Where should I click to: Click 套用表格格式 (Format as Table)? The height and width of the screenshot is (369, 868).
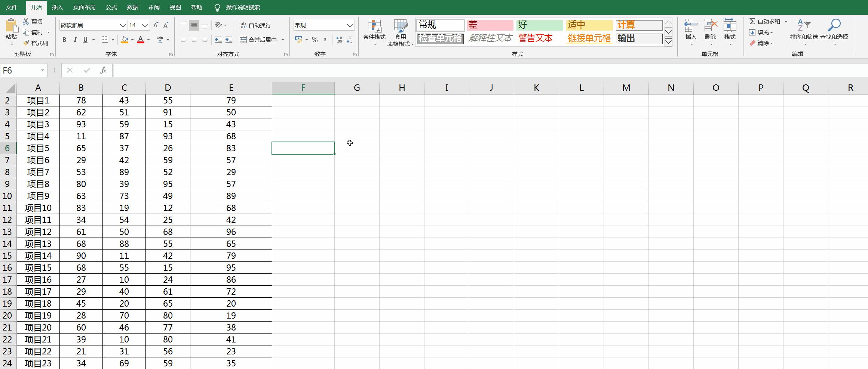401,32
